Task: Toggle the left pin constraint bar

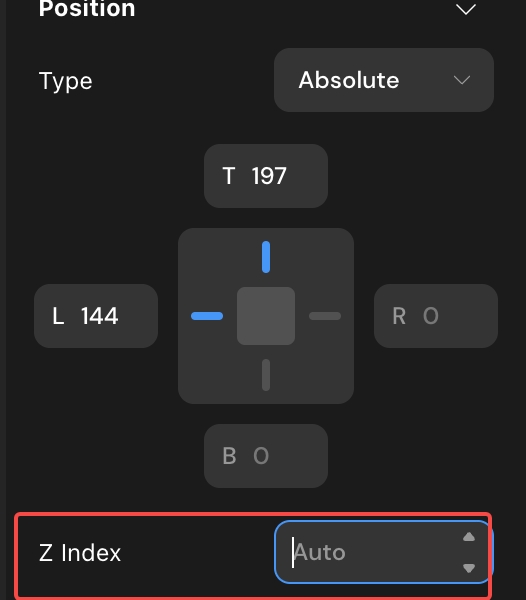Action: (207, 316)
